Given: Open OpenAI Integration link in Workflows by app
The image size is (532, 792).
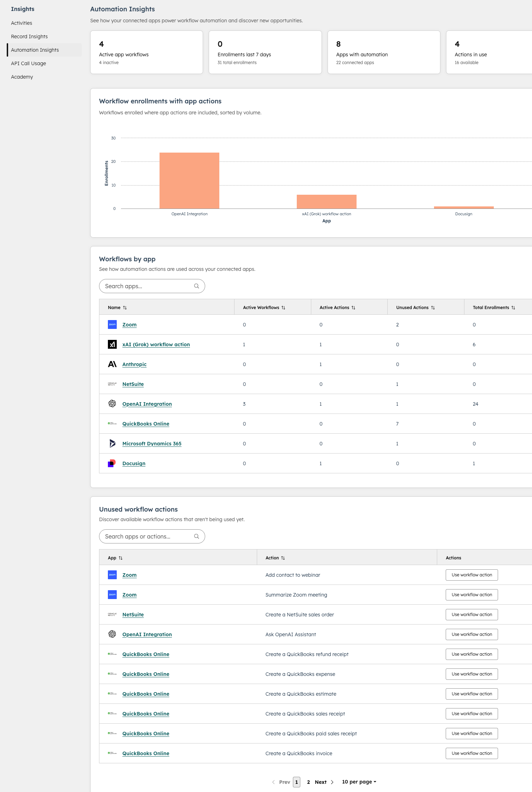Looking at the screenshot, I should 147,404.
